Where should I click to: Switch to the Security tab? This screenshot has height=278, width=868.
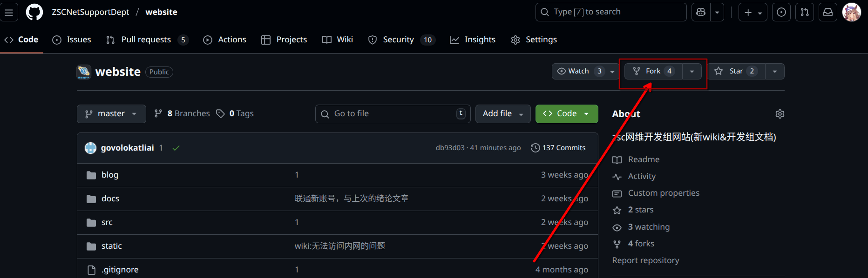coord(398,40)
